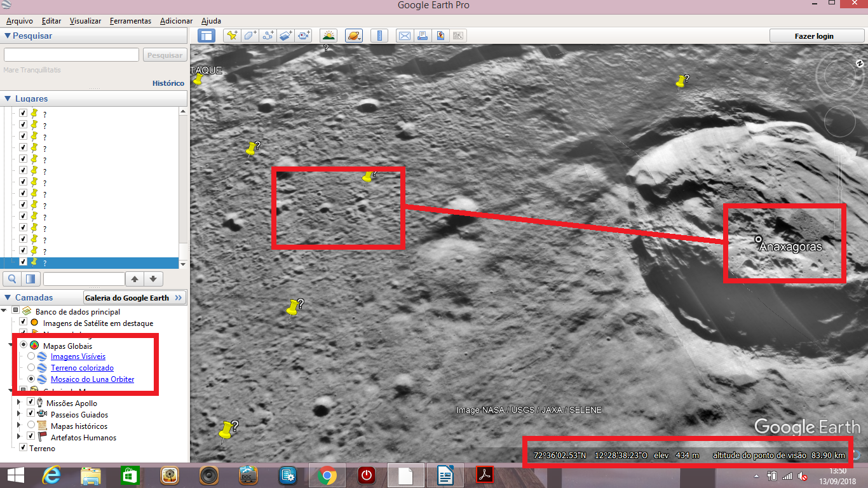Click the Pesquisar search button
This screenshot has height=488, width=868.
(165, 55)
